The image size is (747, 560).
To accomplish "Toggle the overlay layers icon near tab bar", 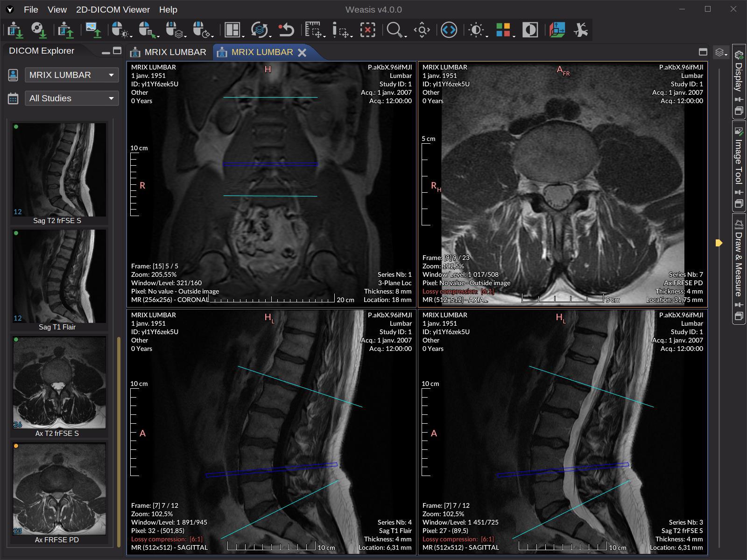I will coord(719,53).
